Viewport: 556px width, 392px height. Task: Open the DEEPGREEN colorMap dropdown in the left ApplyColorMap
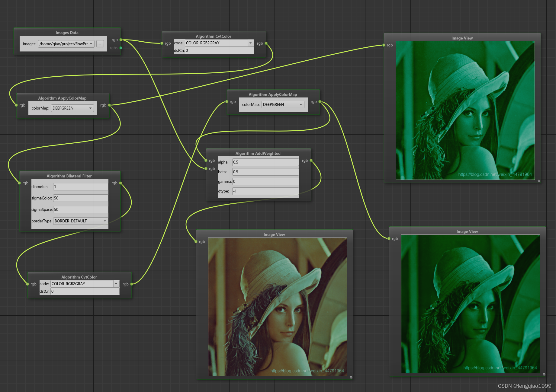tap(72, 108)
